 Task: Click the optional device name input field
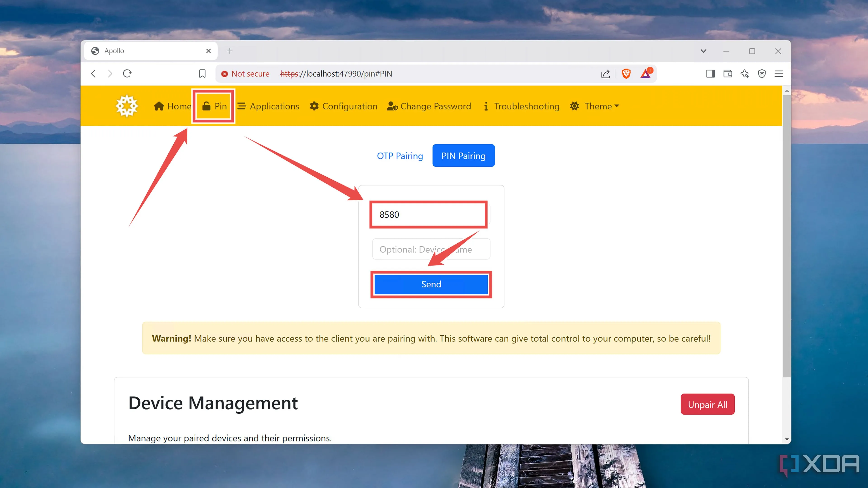[x=431, y=249]
